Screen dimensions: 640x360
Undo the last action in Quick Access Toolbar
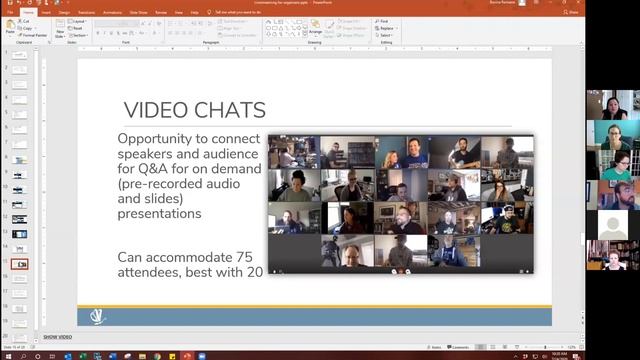click(19, 2)
